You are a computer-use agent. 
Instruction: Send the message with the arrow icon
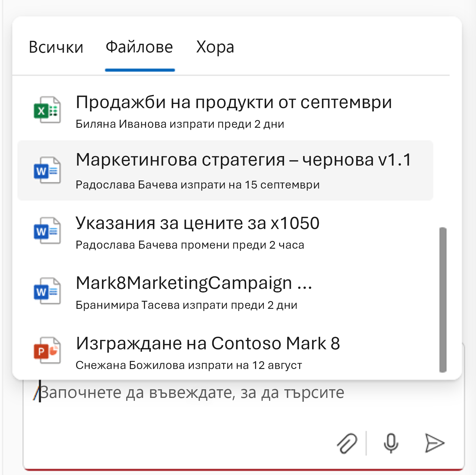pyautogui.click(x=434, y=443)
